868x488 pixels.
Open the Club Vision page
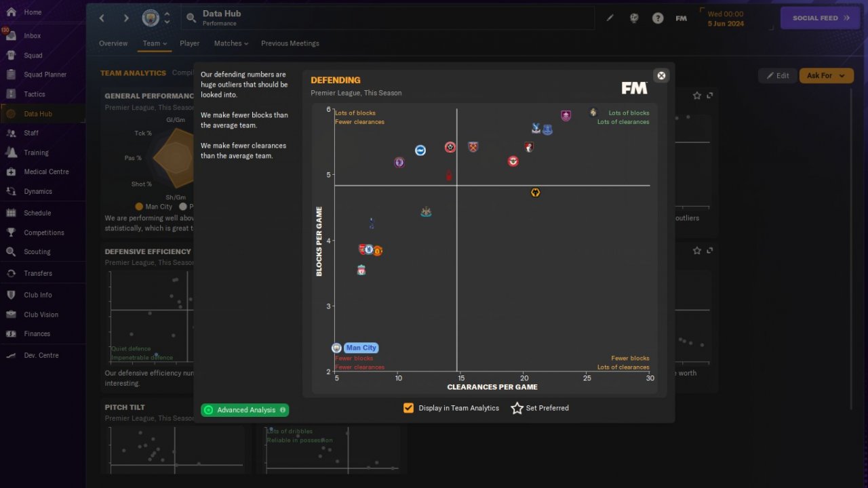click(x=42, y=314)
